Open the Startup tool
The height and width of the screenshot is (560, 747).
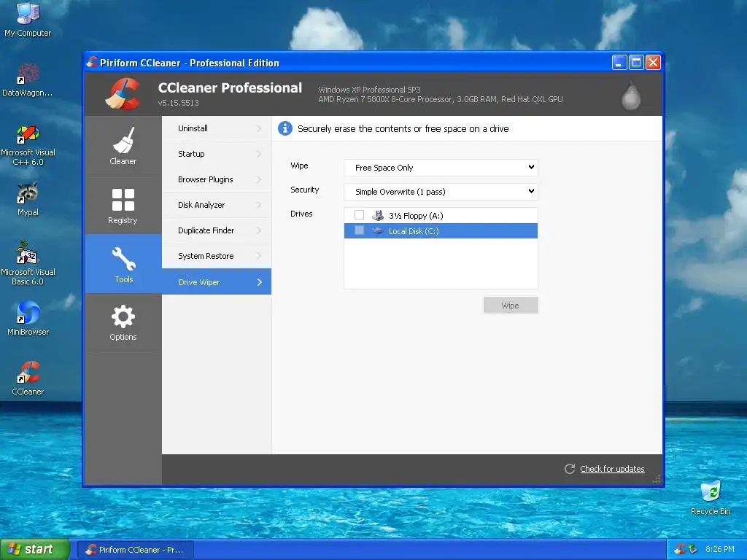(217, 154)
